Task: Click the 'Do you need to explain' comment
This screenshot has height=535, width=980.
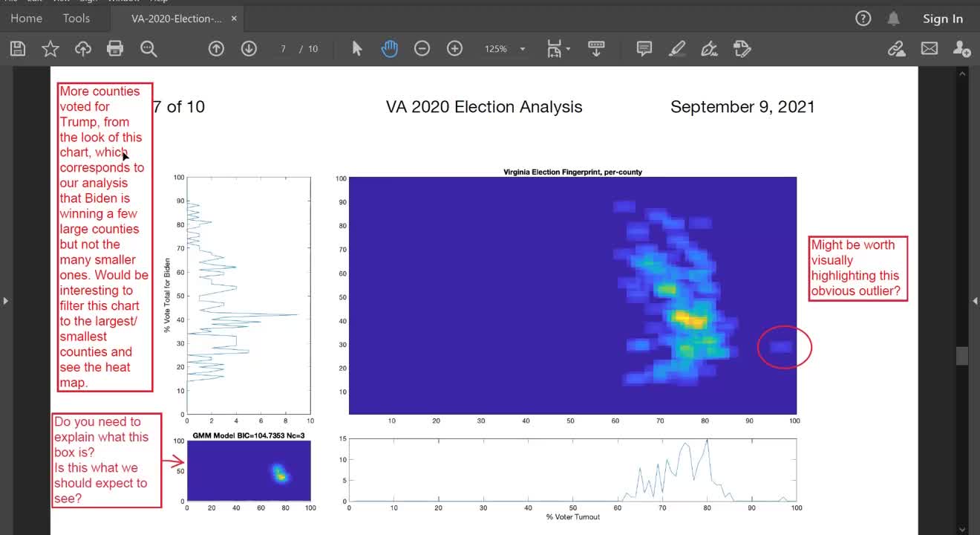Action: point(106,461)
